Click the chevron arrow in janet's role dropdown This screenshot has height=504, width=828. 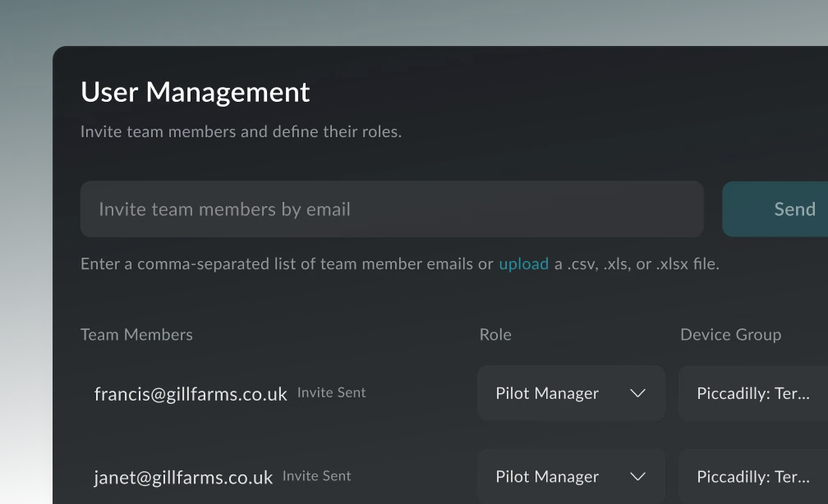coord(637,477)
